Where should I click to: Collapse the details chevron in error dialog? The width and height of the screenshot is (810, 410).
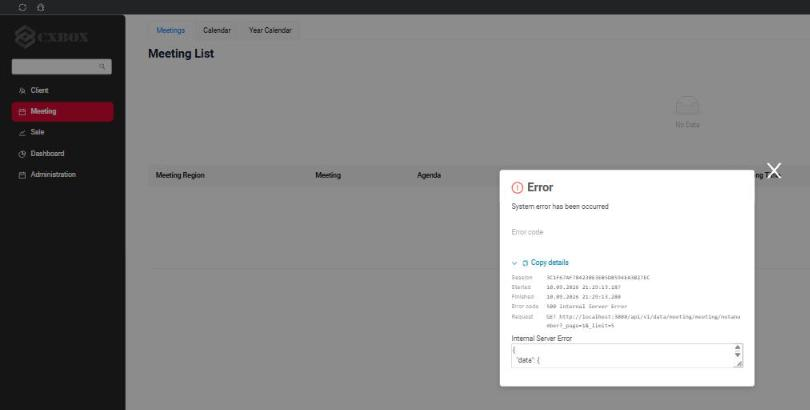[x=515, y=263]
